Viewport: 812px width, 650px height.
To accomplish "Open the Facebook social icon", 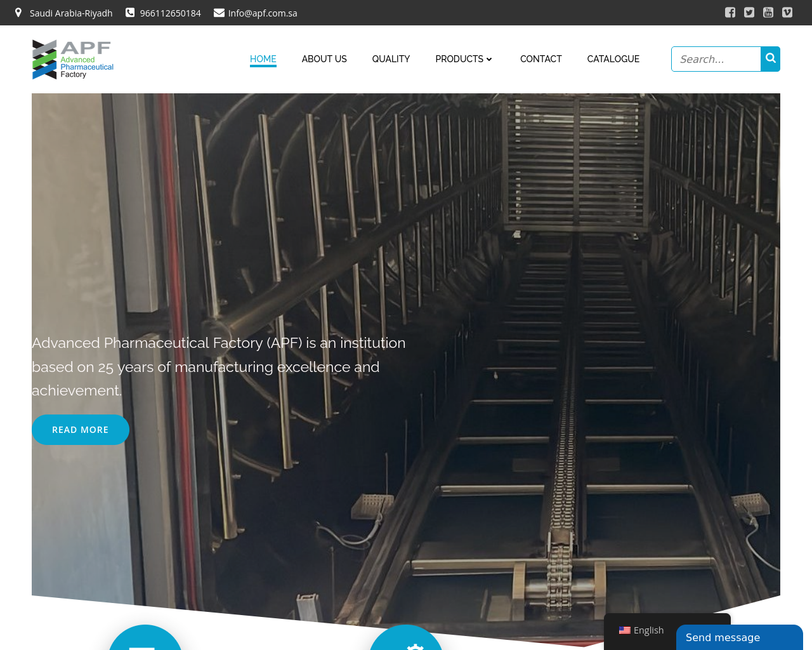I will click(730, 12).
